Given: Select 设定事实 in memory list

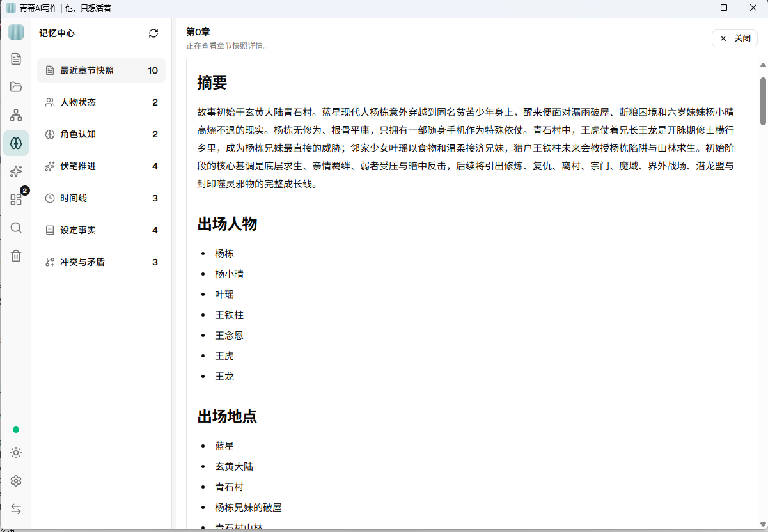Looking at the screenshot, I should (101, 230).
